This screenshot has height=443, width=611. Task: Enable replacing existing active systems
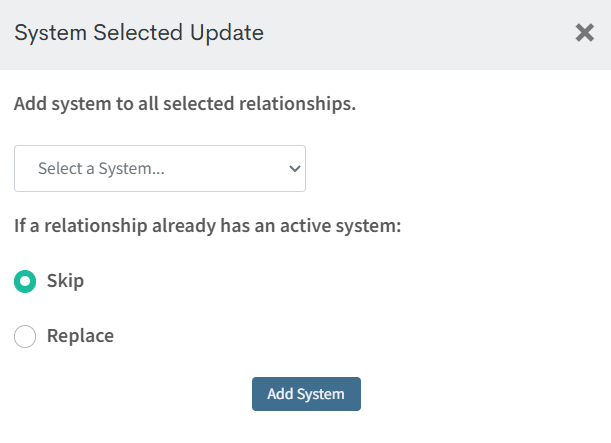25,337
